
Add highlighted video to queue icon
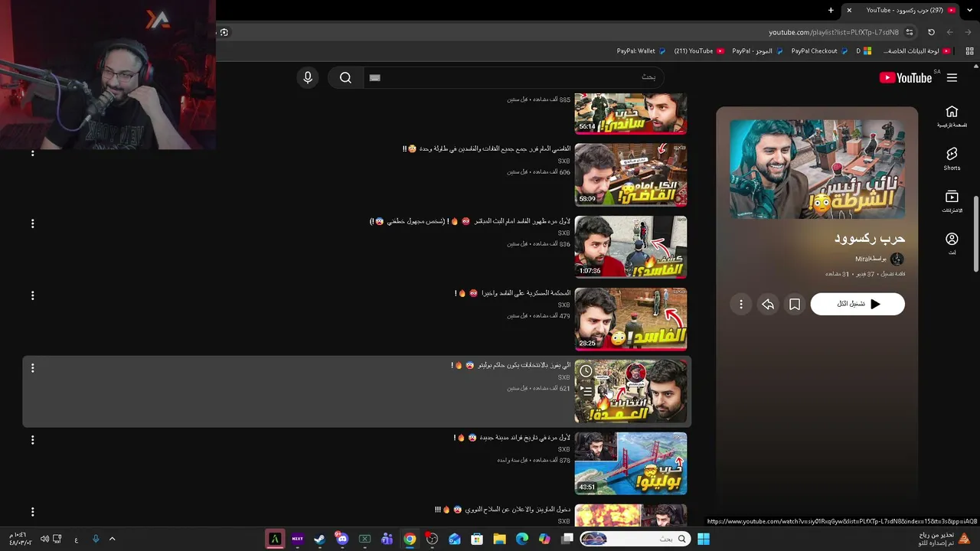pos(586,390)
